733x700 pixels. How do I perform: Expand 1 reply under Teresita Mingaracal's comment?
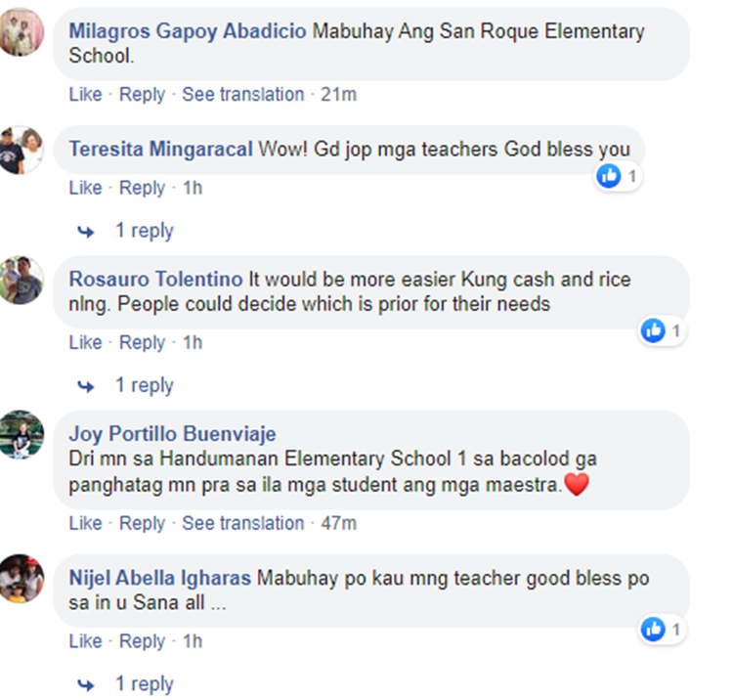point(144,231)
